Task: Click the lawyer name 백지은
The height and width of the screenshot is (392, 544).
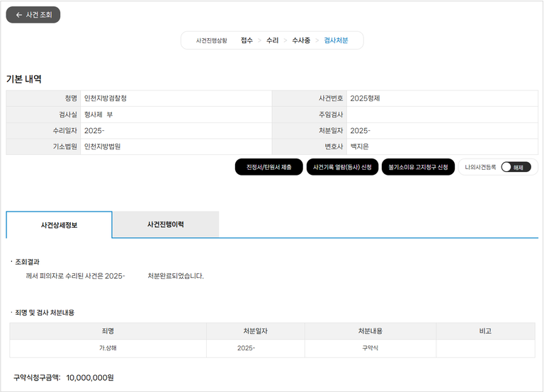Action: point(360,146)
